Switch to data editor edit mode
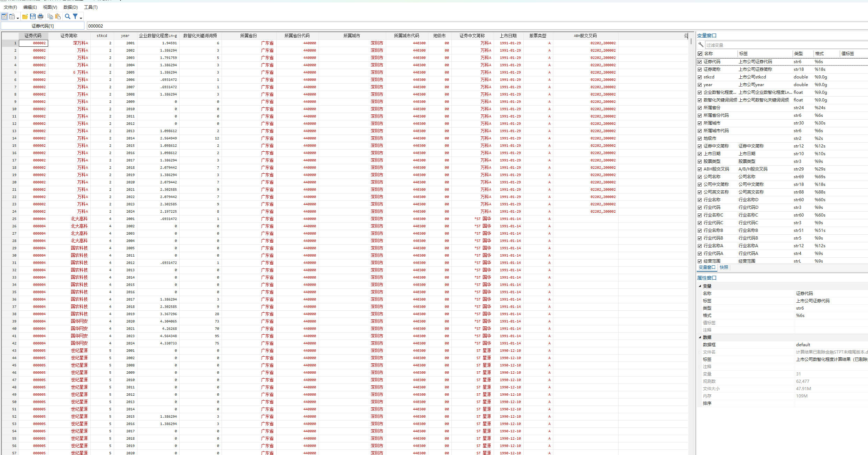This screenshot has height=455, width=868. click(4, 16)
